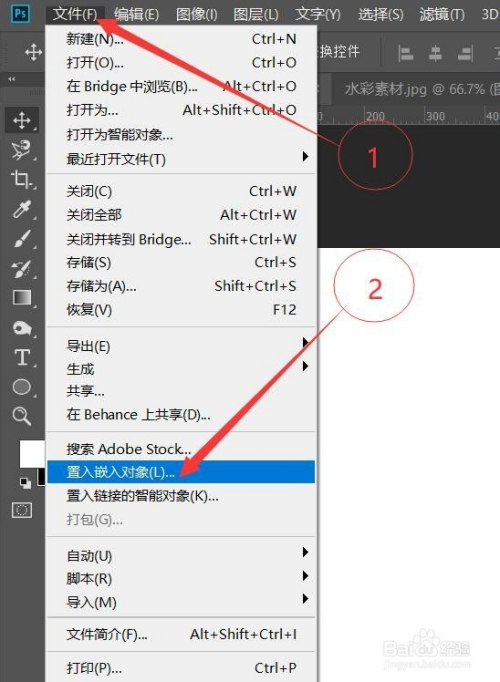Viewport: 500px width, 682px height.
Task: Click the black background color swatch
Action: tap(41, 477)
